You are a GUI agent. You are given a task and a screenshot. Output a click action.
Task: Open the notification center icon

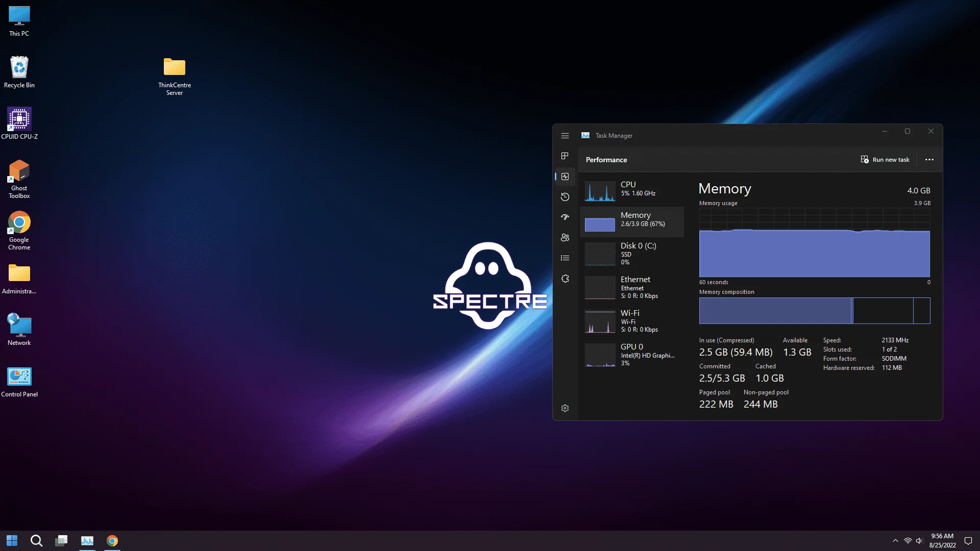[x=968, y=541]
